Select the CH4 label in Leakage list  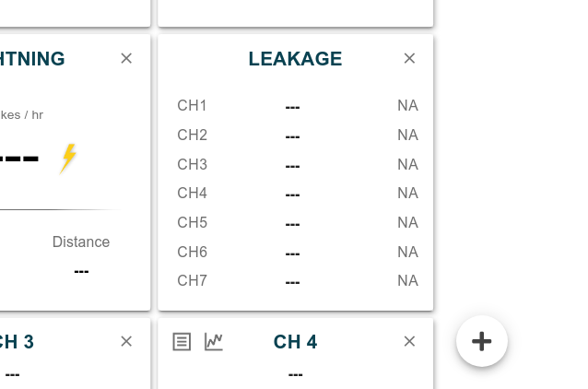[x=192, y=193]
